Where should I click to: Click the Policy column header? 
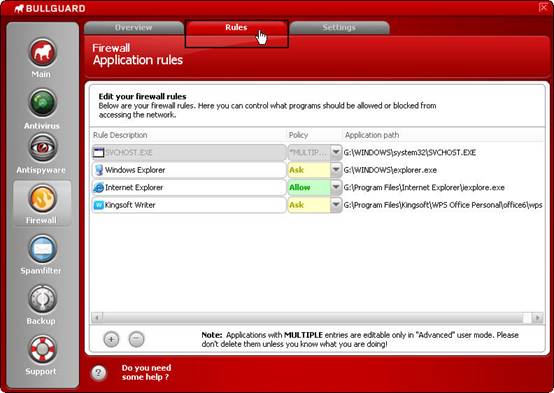(x=298, y=135)
